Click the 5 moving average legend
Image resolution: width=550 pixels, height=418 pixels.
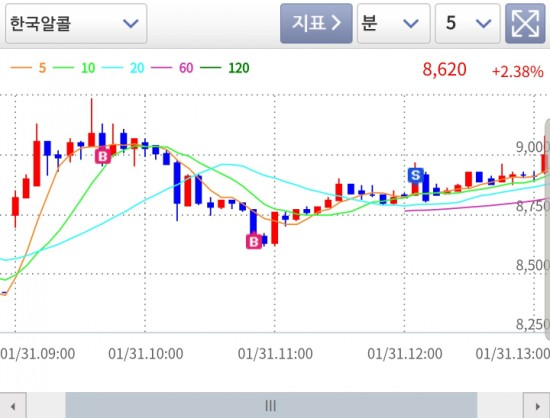pos(28,68)
